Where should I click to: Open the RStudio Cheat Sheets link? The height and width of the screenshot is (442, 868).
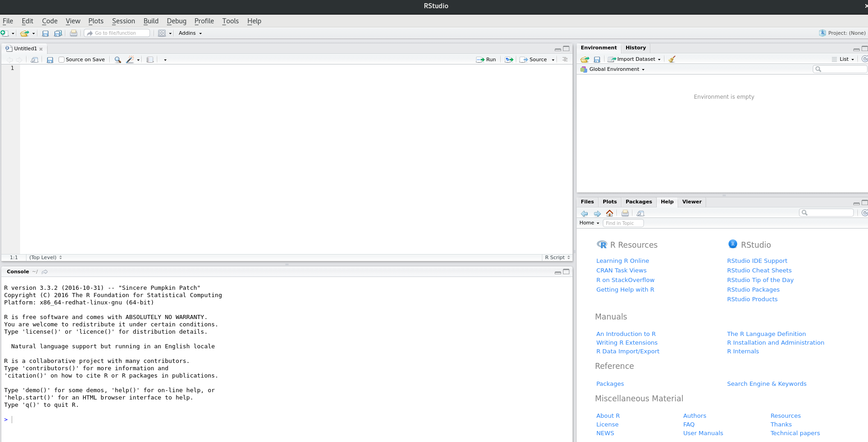[x=759, y=271]
